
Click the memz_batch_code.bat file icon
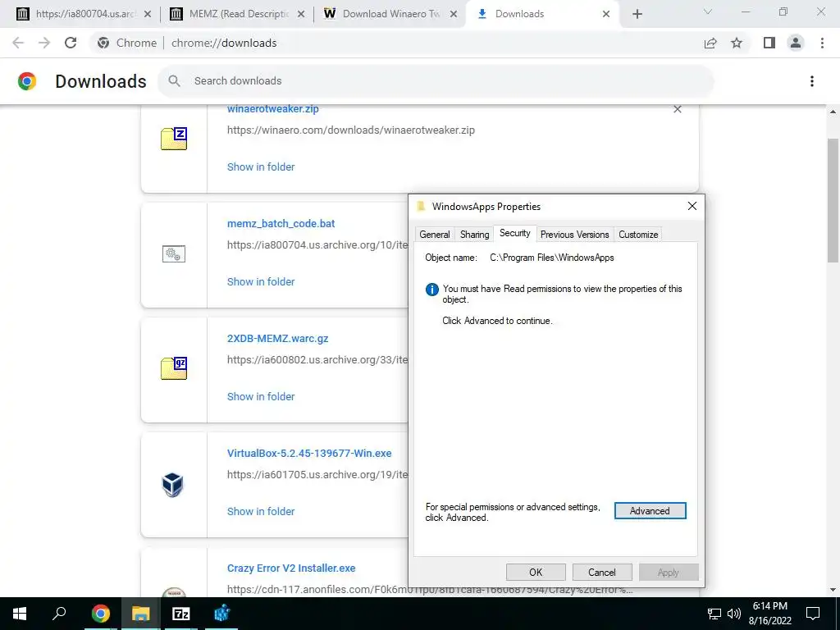(x=174, y=254)
